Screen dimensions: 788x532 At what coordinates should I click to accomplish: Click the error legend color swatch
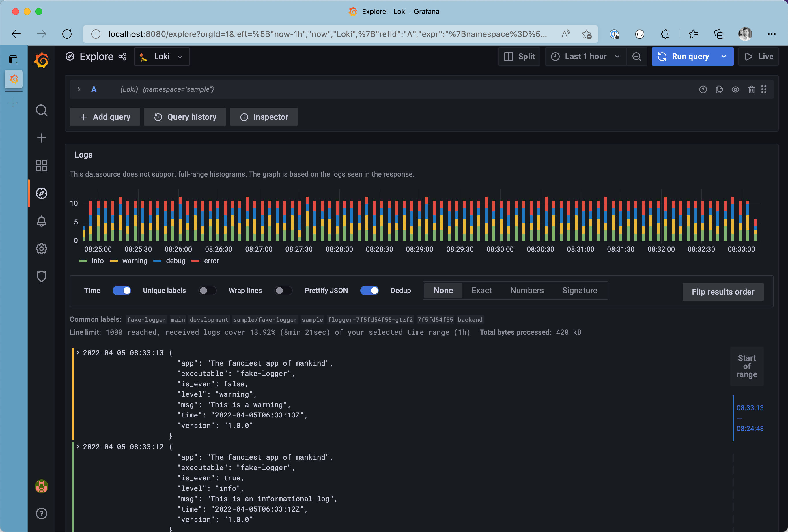coord(195,261)
